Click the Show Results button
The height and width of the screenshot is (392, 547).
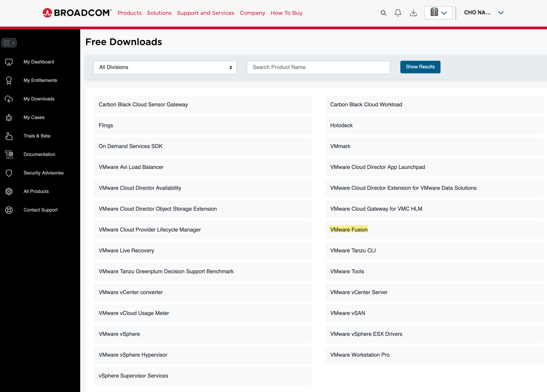point(420,67)
